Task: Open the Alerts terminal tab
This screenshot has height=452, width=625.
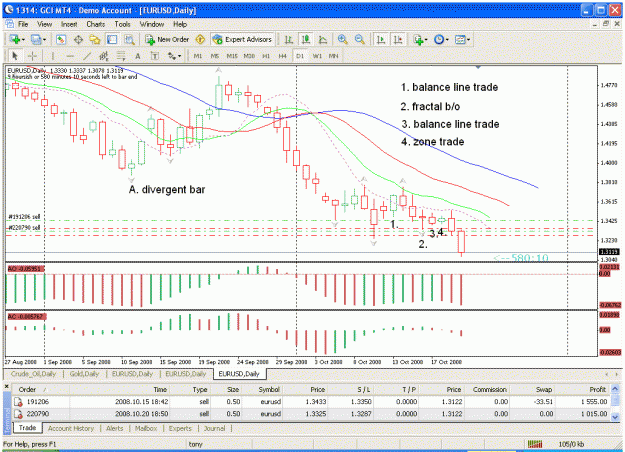Action: (114, 428)
